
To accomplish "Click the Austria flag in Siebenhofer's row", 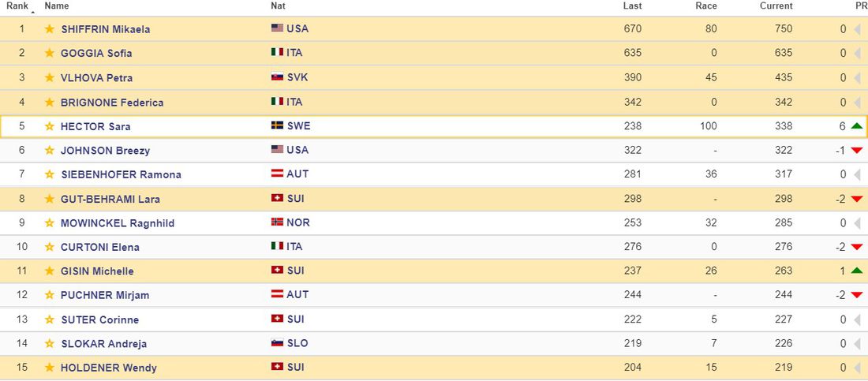I will click(x=277, y=174).
